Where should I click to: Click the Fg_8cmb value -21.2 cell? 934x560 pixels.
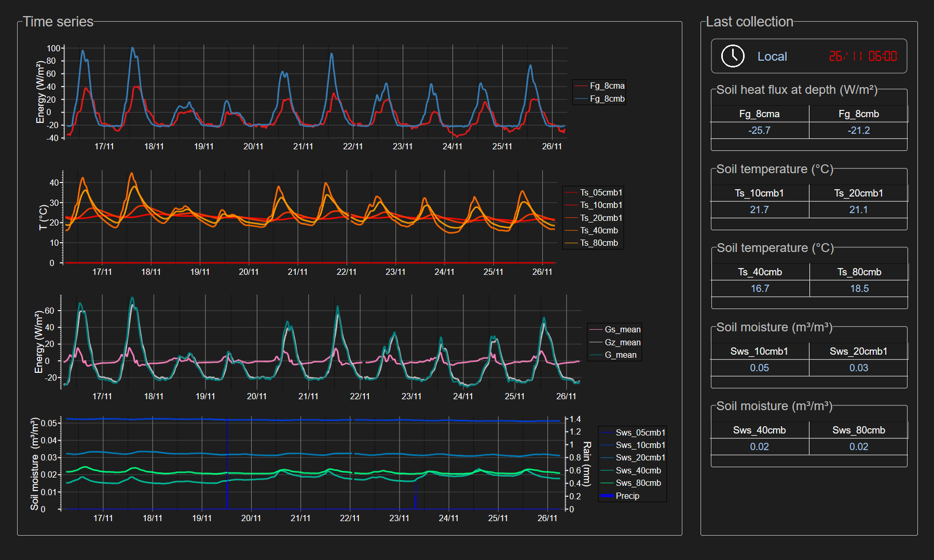pos(858,131)
